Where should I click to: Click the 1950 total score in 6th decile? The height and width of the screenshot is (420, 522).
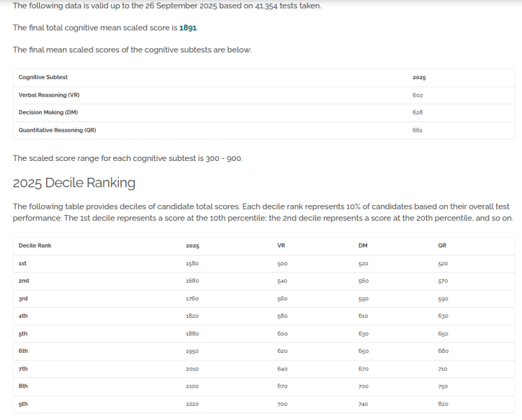tap(192, 351)
